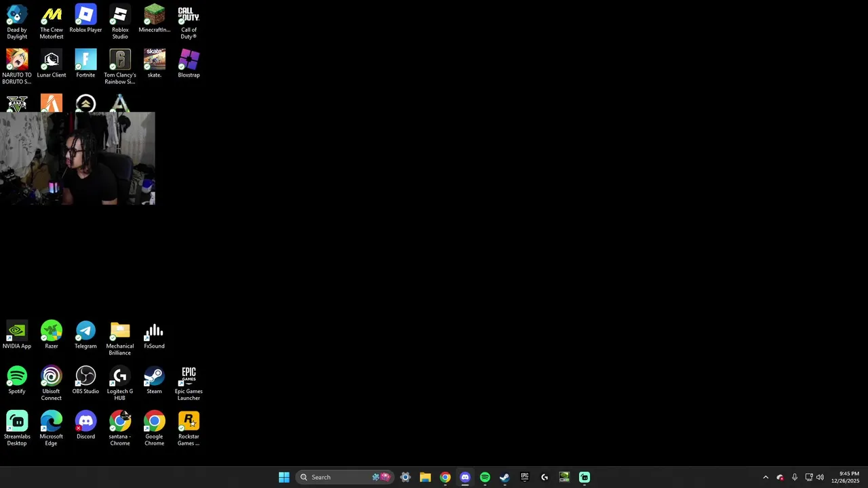This screenshot has width=868, height=488.
Task: Select the Discord desktop shortcut
Action: coord(85,425)
